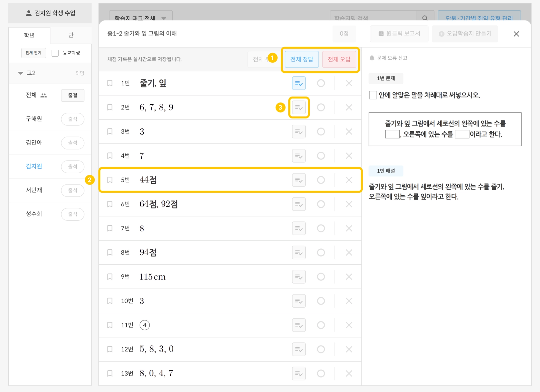Screen dimensions: 540x392
Task: Mark question 8번 correct with circle
Action: click(x=321, y=253)
